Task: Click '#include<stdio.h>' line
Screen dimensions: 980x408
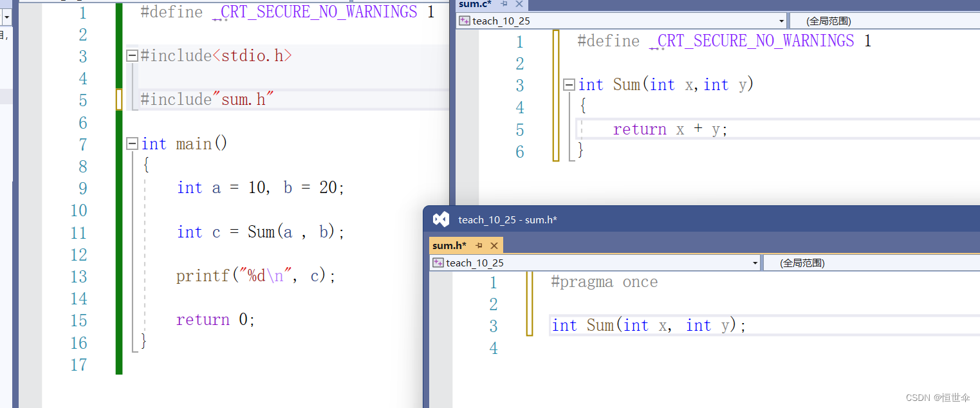Action: pyautogui.click(x=216, y=56)
